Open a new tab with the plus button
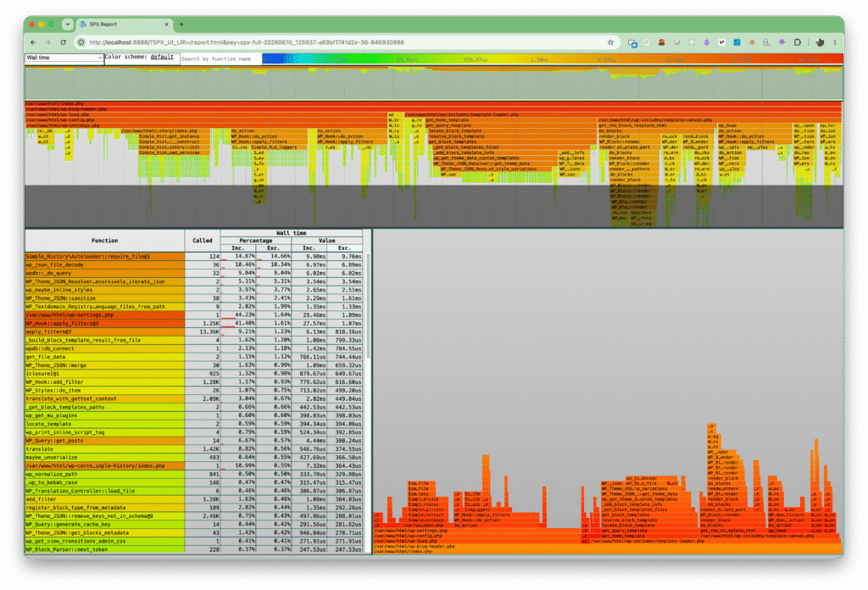The width and height of the screenshot is (868, 590). coord(181,25)
